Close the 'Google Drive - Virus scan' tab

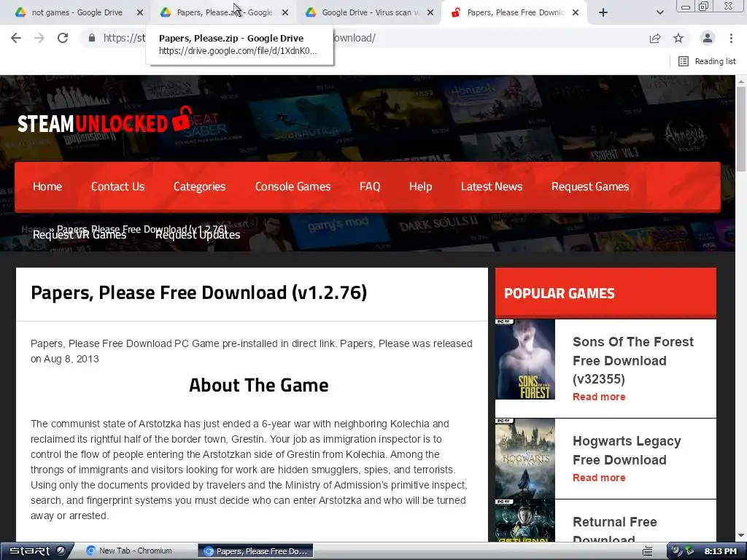[430, 13]
